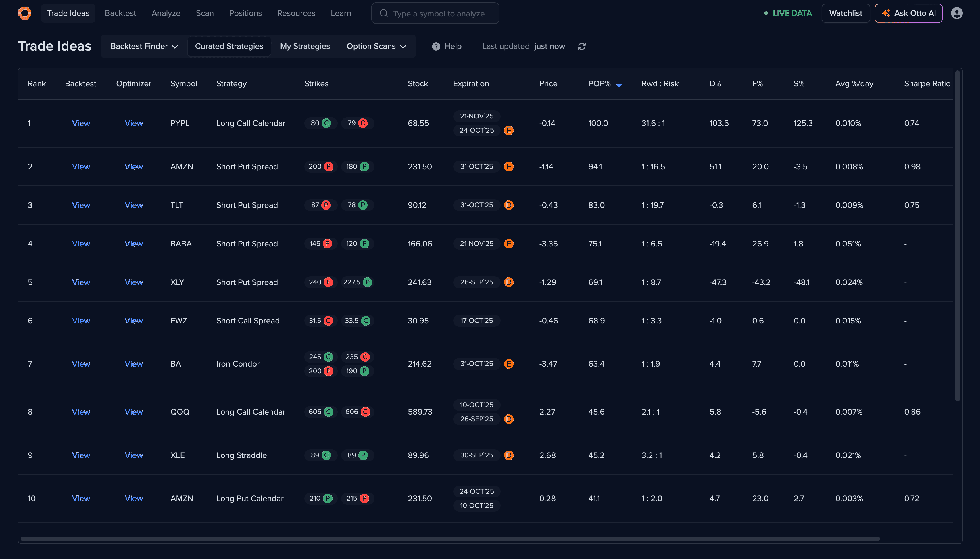Click the PYPL 79 call strike badge
Image resolution: width=980 pixels, height=559 pixels.
(x=358, y=123)
